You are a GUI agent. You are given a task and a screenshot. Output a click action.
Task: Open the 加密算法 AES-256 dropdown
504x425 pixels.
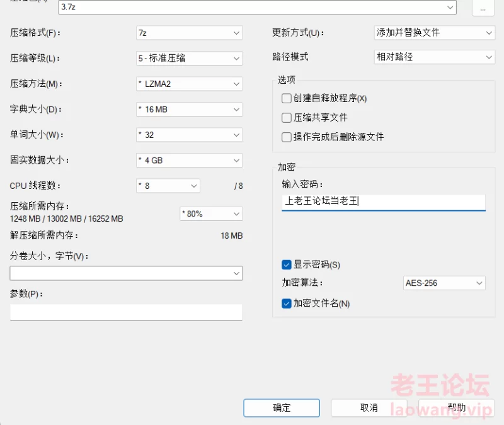point(444,283)
